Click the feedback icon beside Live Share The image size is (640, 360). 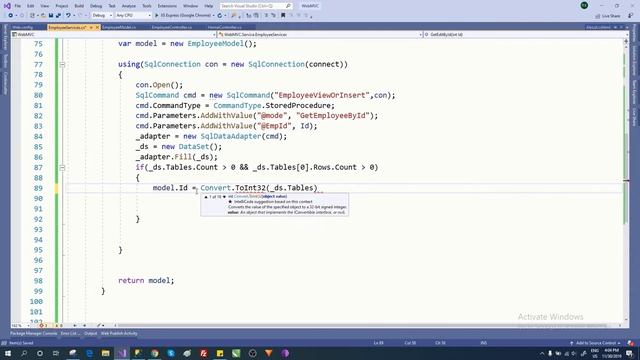[630, 16]
